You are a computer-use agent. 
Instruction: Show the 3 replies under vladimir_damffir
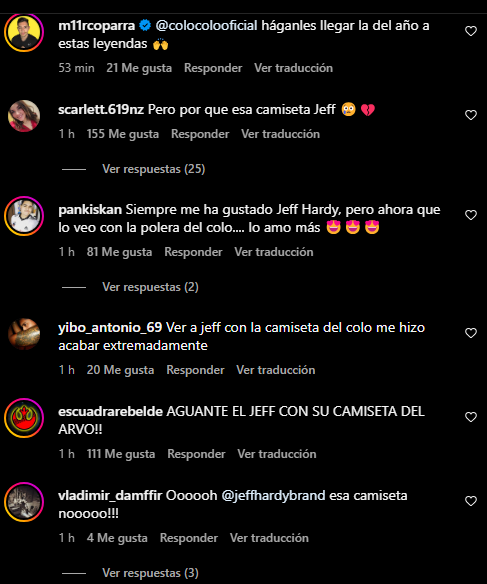point(150,573)
